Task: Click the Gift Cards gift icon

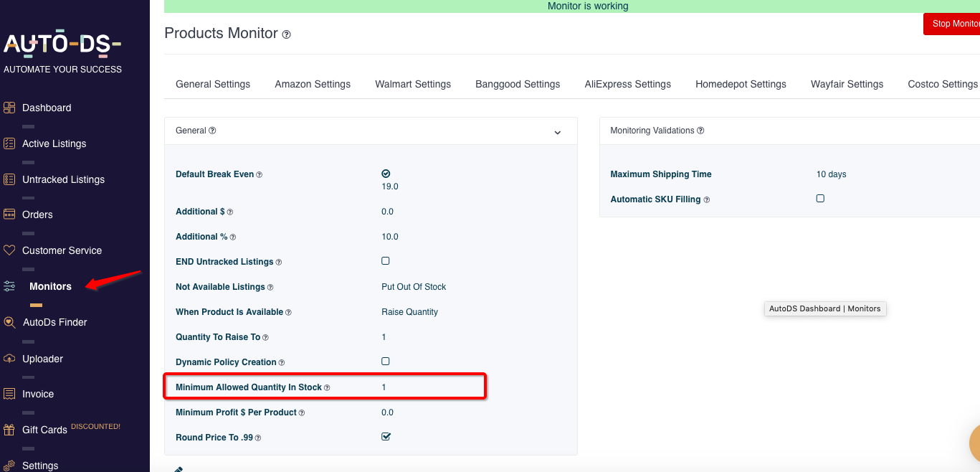Action: point(9,430)
